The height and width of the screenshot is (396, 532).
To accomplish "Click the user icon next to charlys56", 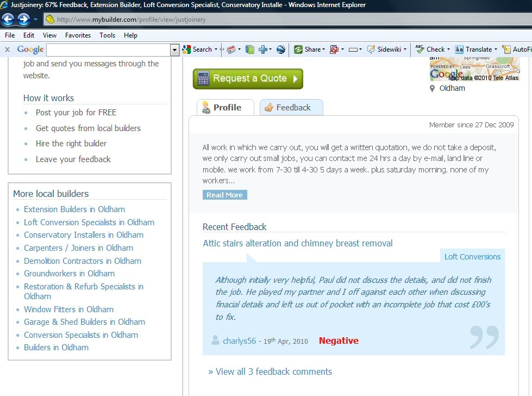I will tap(215, 341).
